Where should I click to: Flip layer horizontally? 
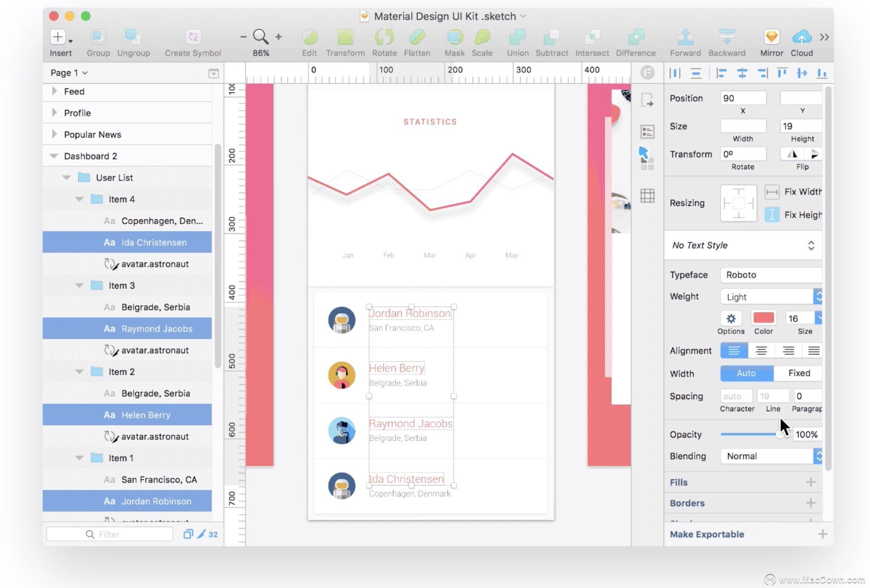(x=792, y=154)
